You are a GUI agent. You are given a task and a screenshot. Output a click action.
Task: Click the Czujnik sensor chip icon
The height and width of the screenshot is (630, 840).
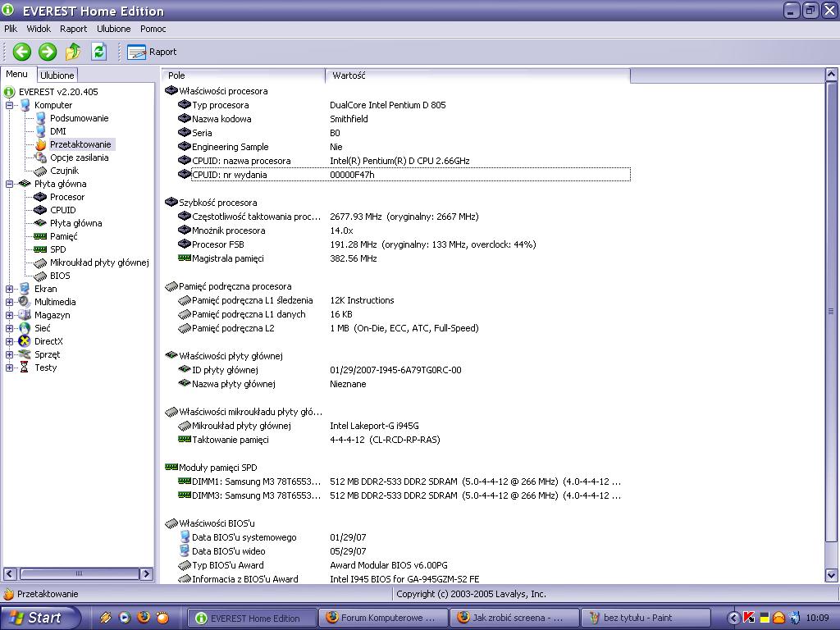pyautogui.click(x=41, y=171)
